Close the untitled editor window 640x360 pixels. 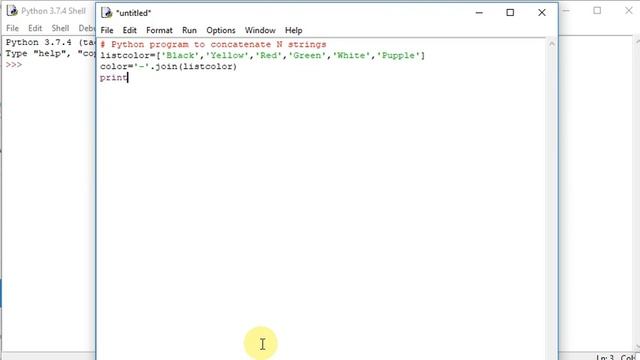(x=542, y=13)
